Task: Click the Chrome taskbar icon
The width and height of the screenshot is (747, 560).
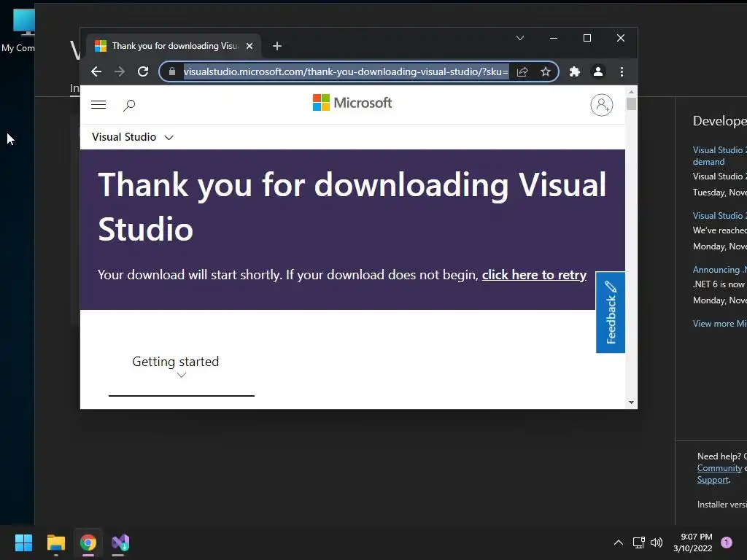Action: point(88,542)
